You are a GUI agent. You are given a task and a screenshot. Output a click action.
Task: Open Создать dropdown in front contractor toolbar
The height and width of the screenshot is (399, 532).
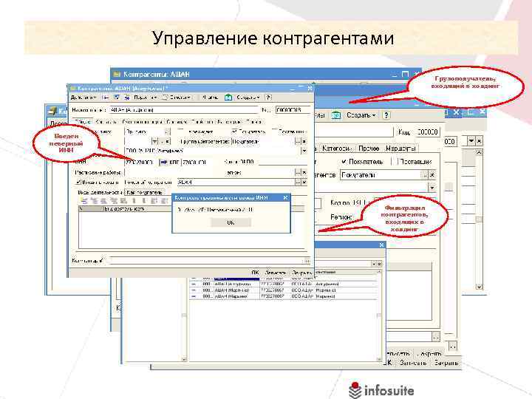(248, 98)
